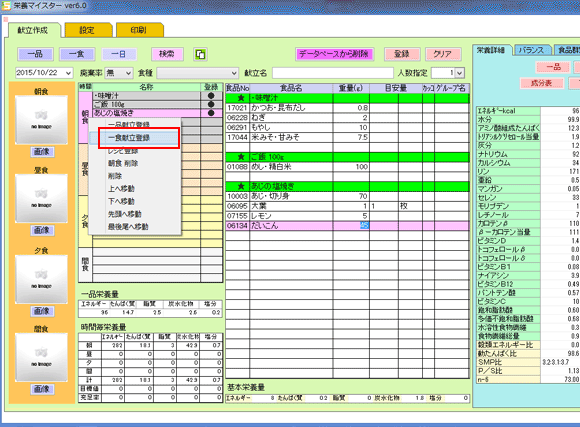This screenshot has height=427, width=580.
Task: Click the ご飯 100g entry in the 朝食 list
Action: 146,104
